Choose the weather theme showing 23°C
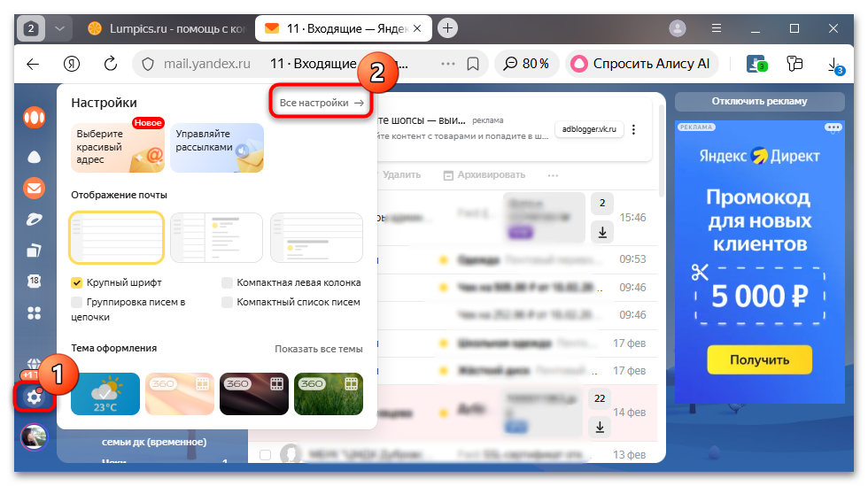868x486 pixels. (x=105, y=394)
